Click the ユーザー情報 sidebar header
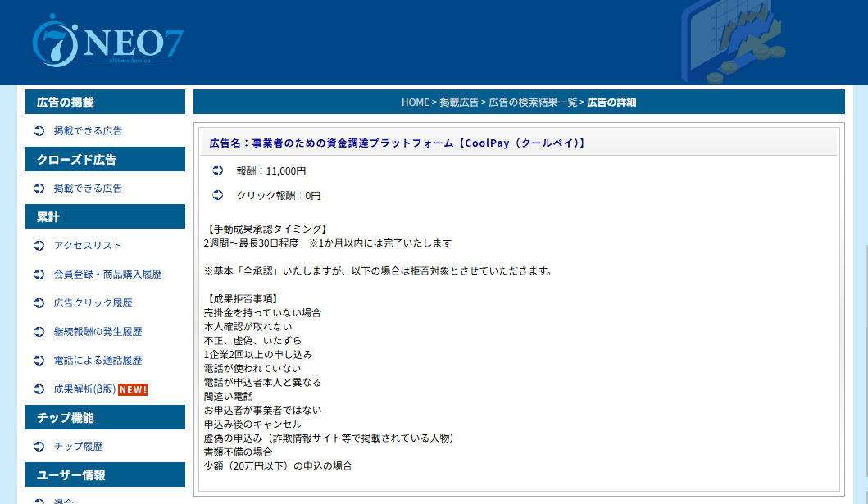The height and width of the screenshot is (504, 868). 105,475
